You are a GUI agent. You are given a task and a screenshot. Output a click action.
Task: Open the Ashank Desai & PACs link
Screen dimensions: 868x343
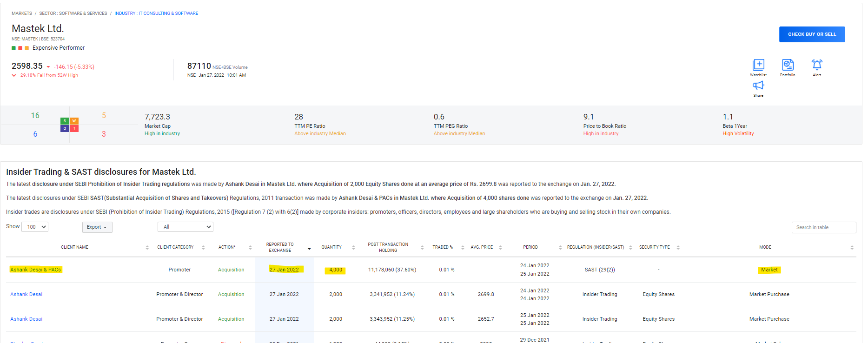click(x=35, y=270)
